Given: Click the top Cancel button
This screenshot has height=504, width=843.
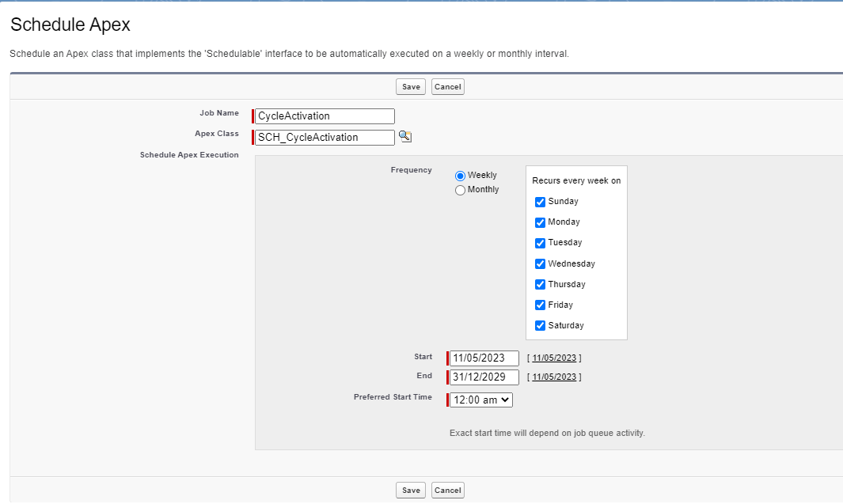Looking at the screenshot, I should click(x=447, y=87).
